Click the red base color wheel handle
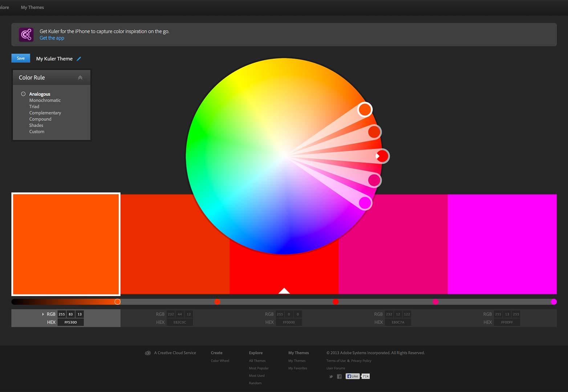Screen dimensions: 568x392 382,156
